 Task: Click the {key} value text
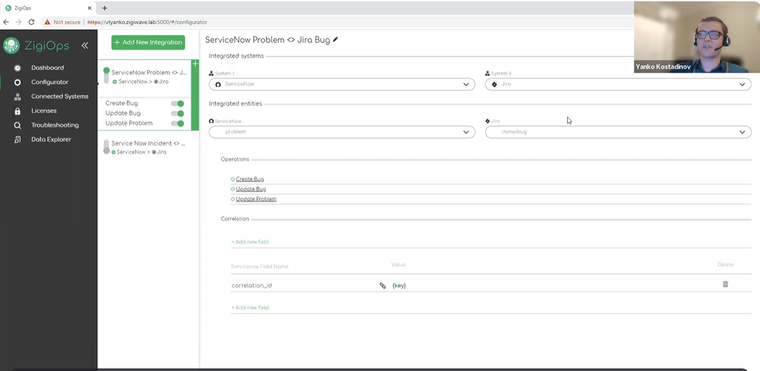point(399,286)
